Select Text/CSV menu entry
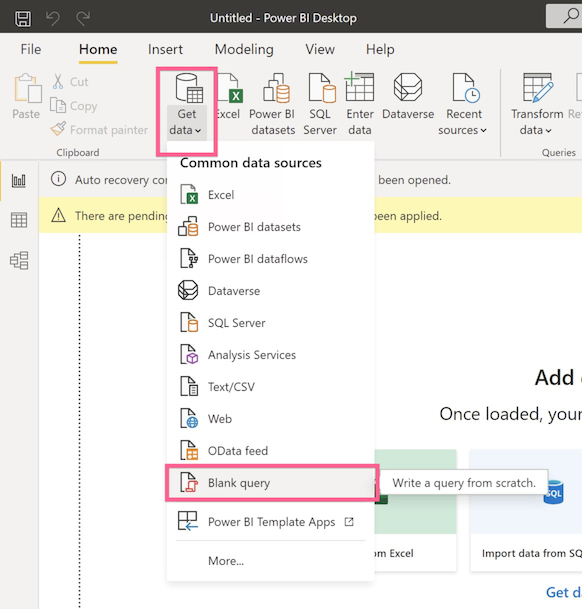The height and width of the screenshot is (609, 582). point(270,387)
